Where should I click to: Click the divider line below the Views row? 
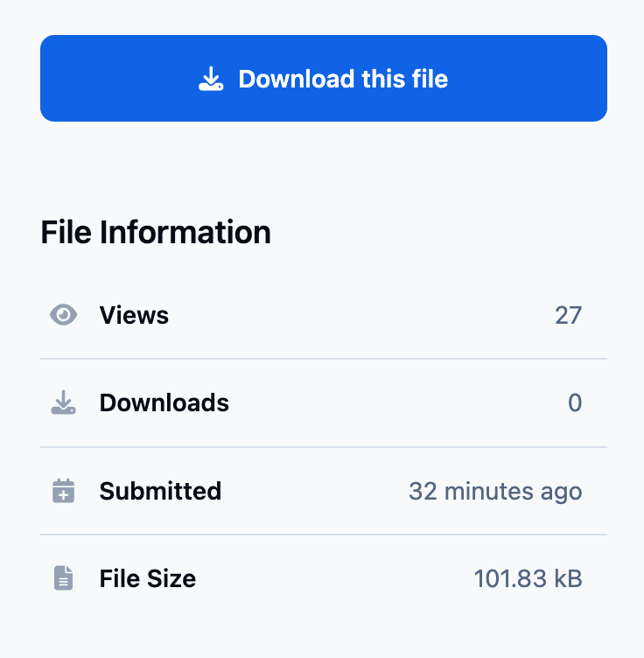(324, 359)
